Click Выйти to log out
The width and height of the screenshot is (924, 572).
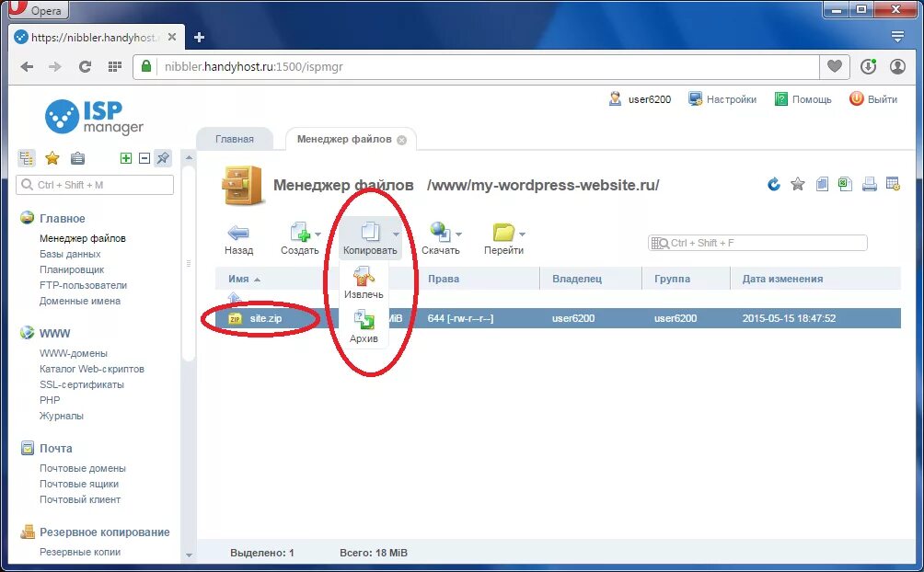tap(873, 99)
